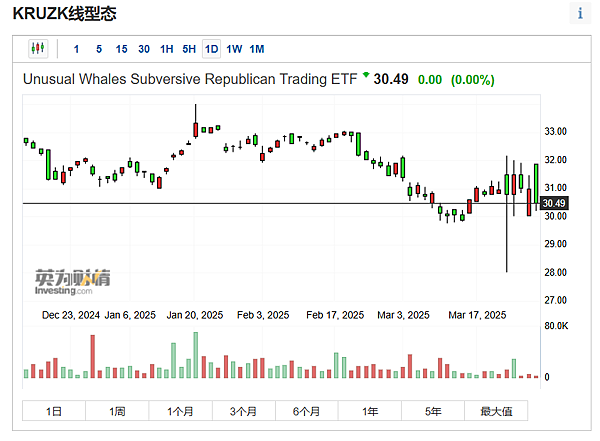The height and width of the screenshot is (441, 600).
Task: Set range to 5年
Action: [433, 411]
